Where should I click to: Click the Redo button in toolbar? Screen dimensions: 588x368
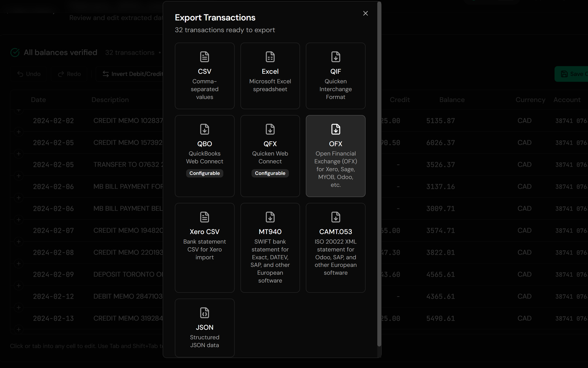pos(69,74)
